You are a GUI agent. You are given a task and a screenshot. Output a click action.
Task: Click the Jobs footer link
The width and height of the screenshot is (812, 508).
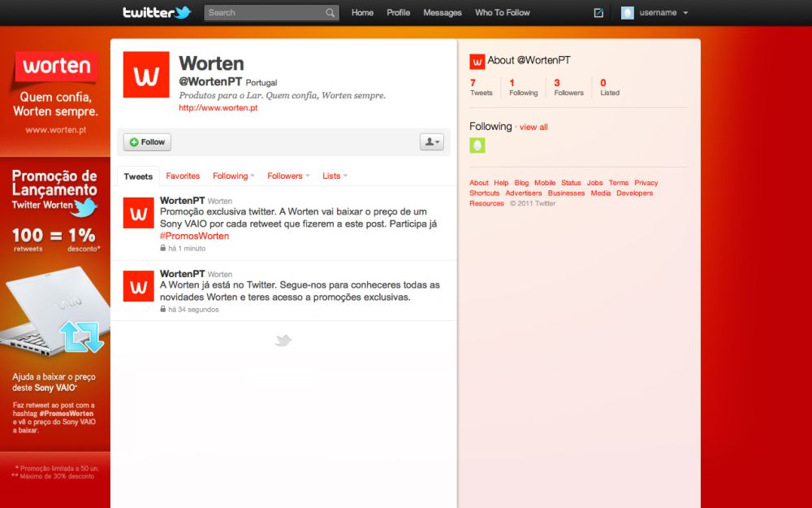tap(594, 182)
